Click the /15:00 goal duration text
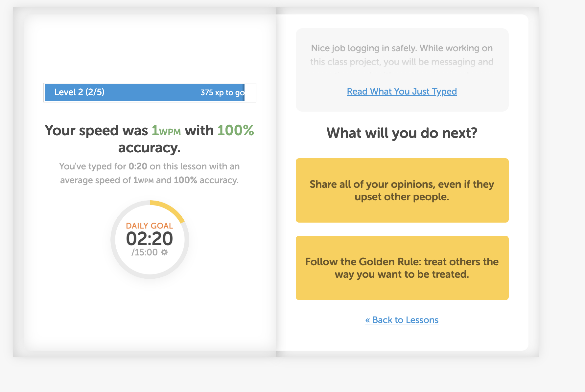 (145, 252)
